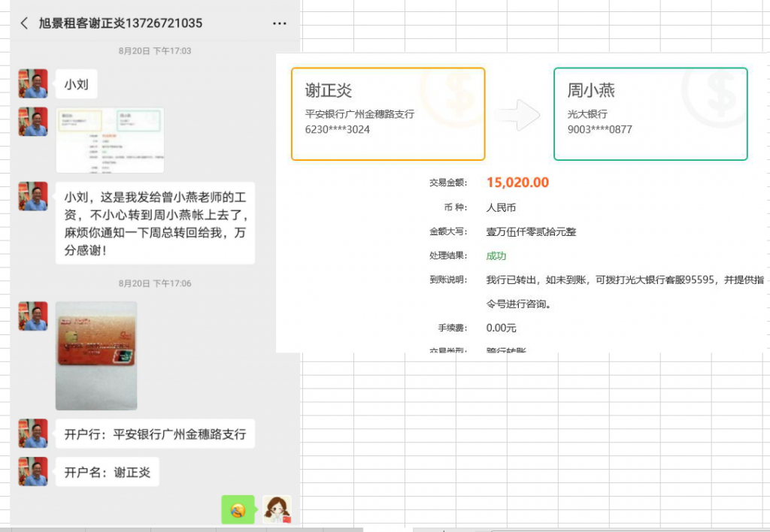Viewport: 770px width, 532px height.
Task: Click payee name "周小燕" in the receipt
Action: pyautogui.click(x=591, y=90)
